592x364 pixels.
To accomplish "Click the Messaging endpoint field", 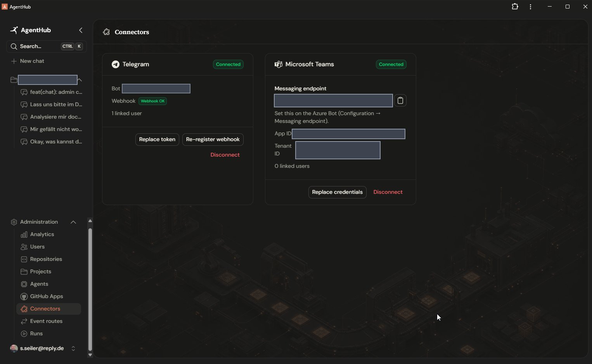I will 333,101.
